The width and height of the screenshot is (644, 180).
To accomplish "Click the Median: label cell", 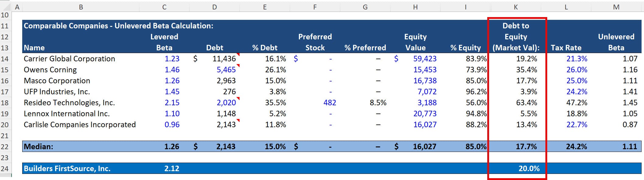I will [38, 146].
